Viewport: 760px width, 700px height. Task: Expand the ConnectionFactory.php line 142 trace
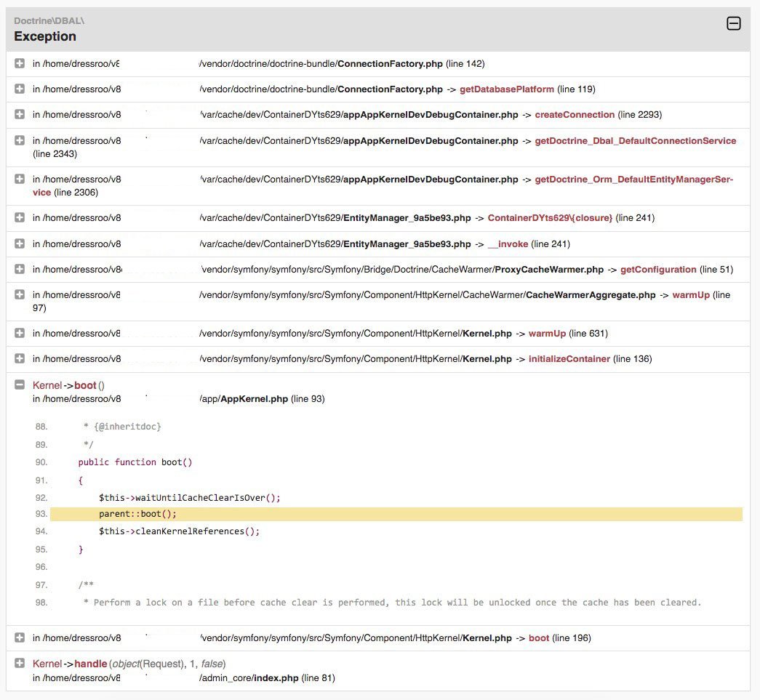tap(20, 64)
